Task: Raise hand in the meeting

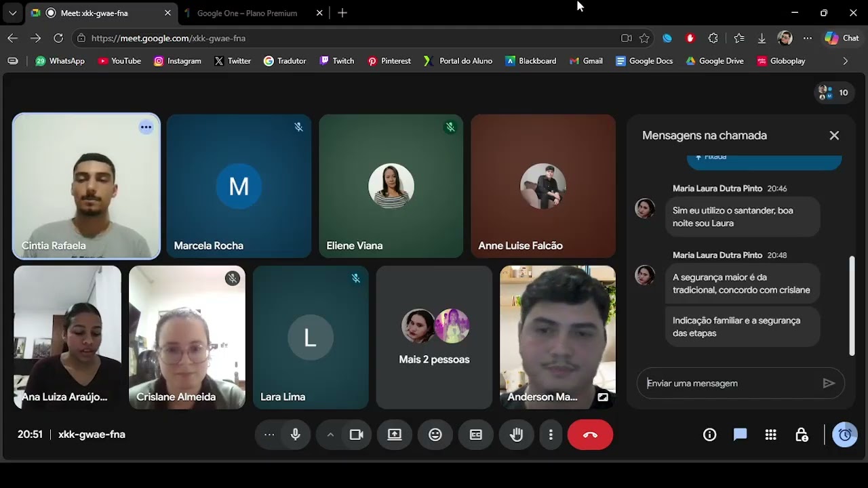Action: click(517, 434)
